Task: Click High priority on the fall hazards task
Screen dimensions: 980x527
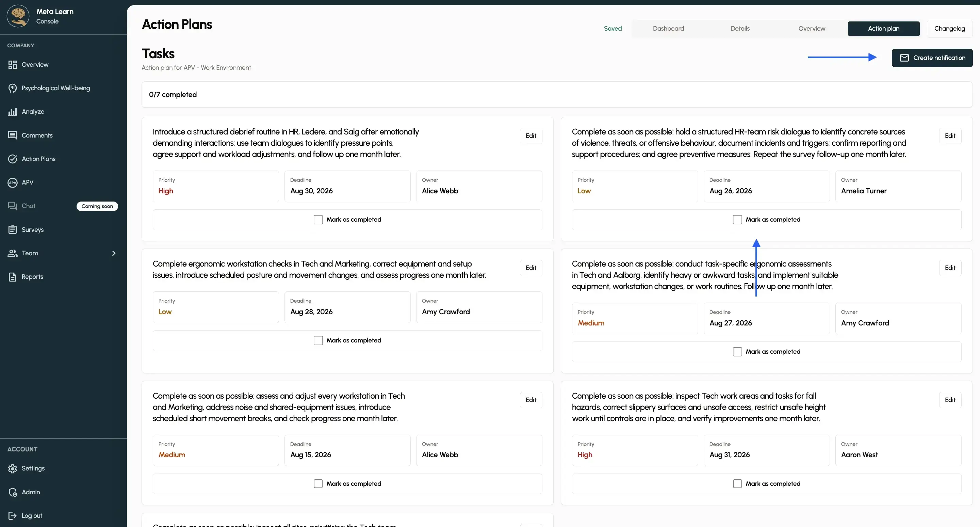Action: click(x=635, y=450)
